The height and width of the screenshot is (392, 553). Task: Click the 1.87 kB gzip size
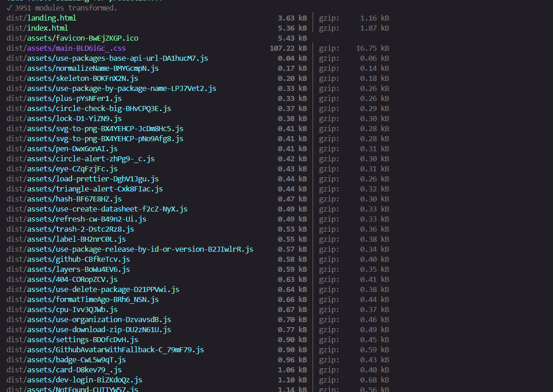[375, 28]
